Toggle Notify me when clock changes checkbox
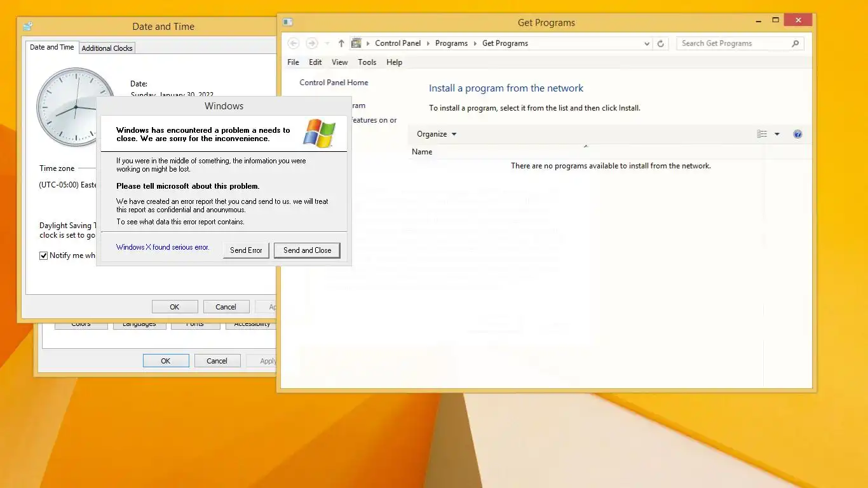 point(44,255)
